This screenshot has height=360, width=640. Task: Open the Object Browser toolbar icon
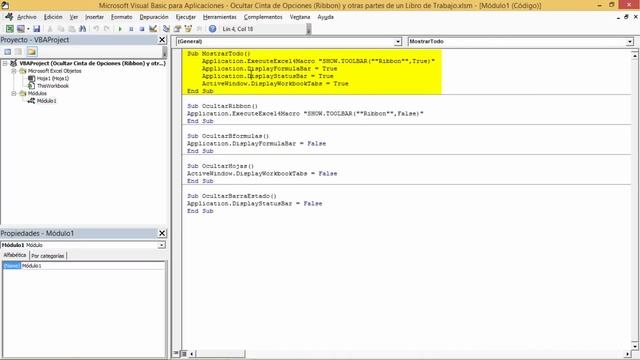point(188,29)
